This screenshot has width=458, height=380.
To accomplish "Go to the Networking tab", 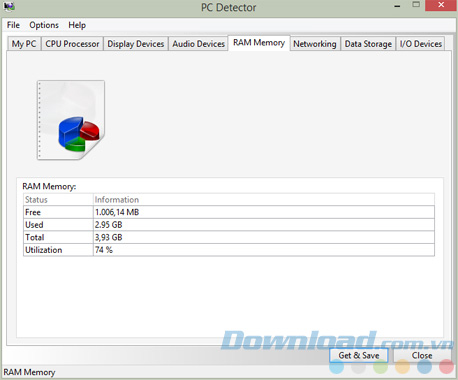I will [x=315, y=44].
